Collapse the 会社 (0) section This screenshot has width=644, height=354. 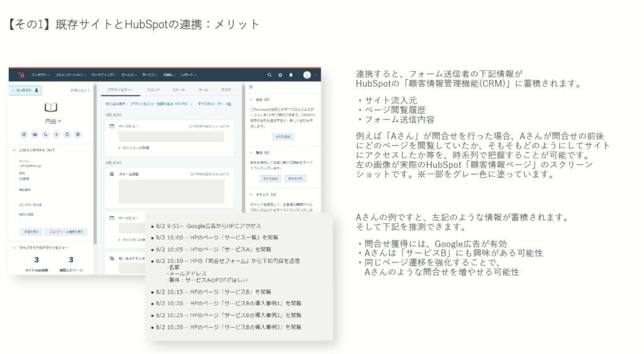tap(250, 99)
